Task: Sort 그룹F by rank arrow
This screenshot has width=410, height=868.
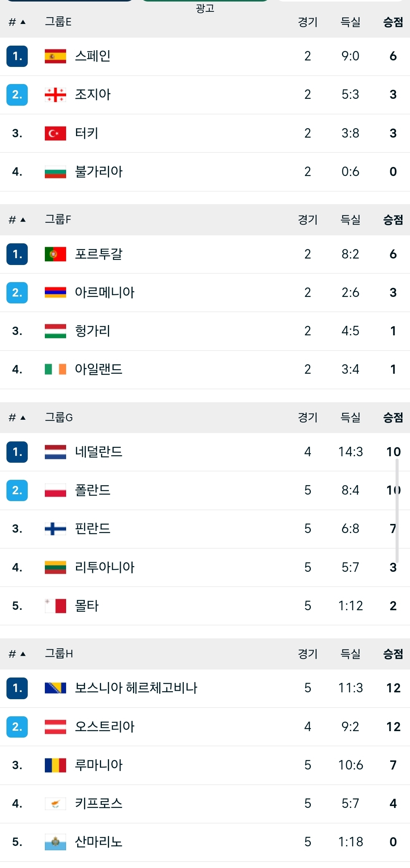Action: point(23,220)
